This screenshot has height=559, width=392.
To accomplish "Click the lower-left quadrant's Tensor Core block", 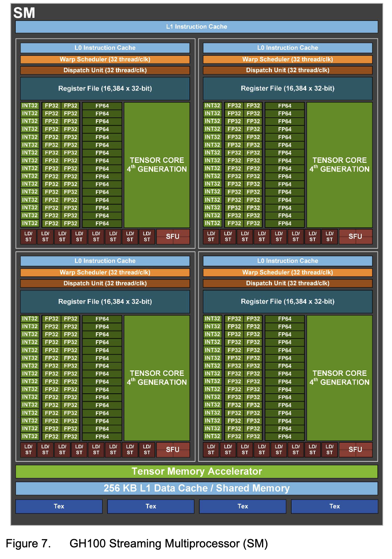I will [x=157, y=378].
